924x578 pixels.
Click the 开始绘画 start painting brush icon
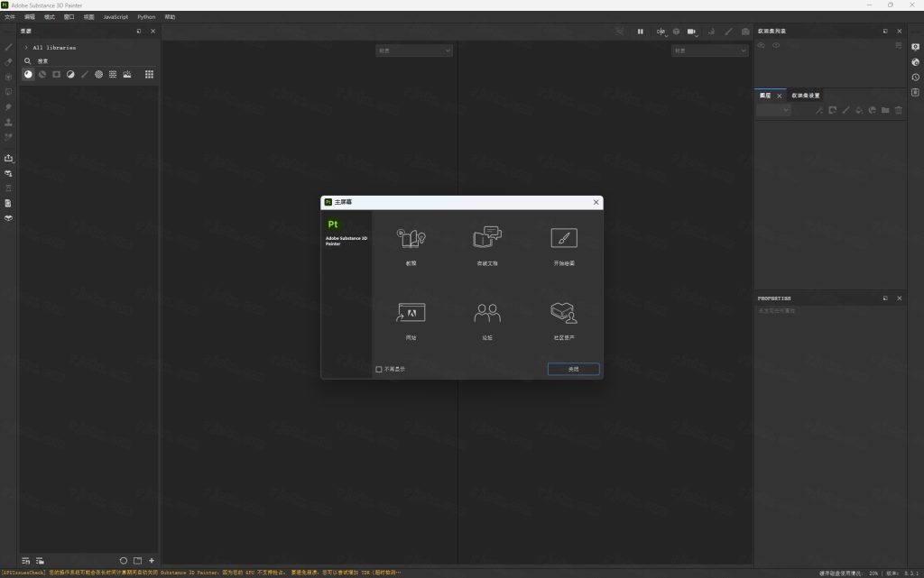pos(564,238)
